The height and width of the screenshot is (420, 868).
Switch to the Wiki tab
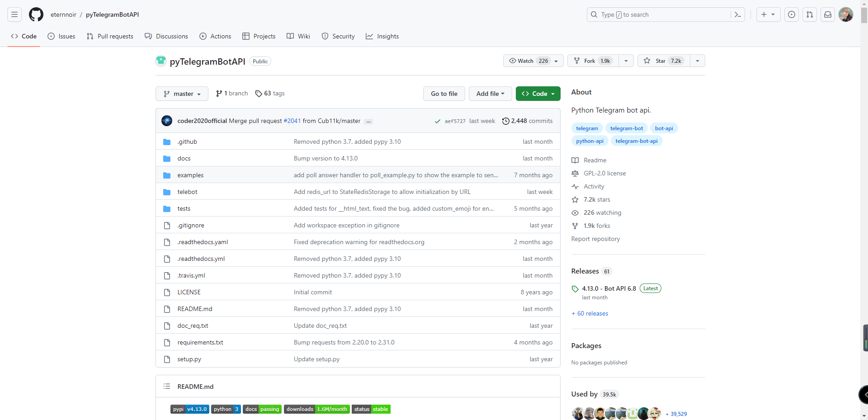pyautogui.click(x=298, y=36)
